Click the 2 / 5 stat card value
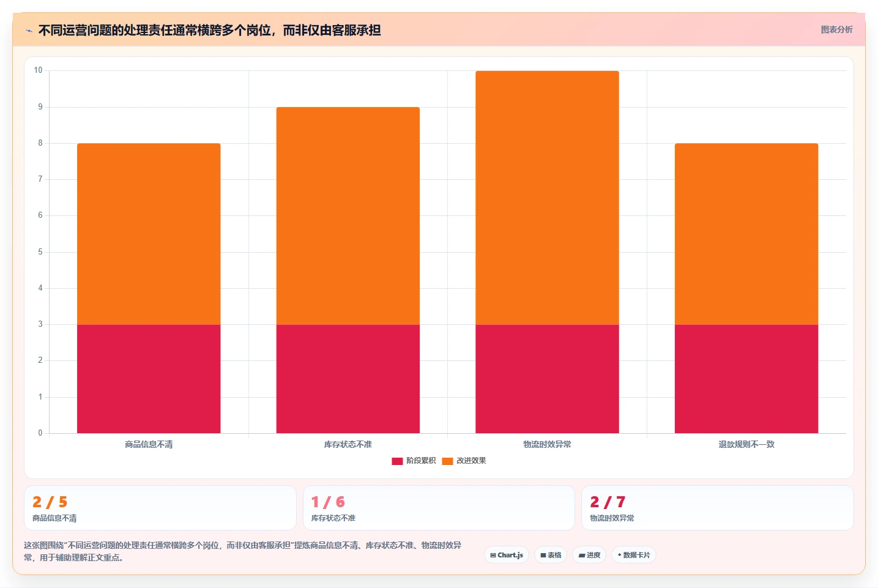The width and height of the screenshot is (878, 588). (x=50, y=502)
